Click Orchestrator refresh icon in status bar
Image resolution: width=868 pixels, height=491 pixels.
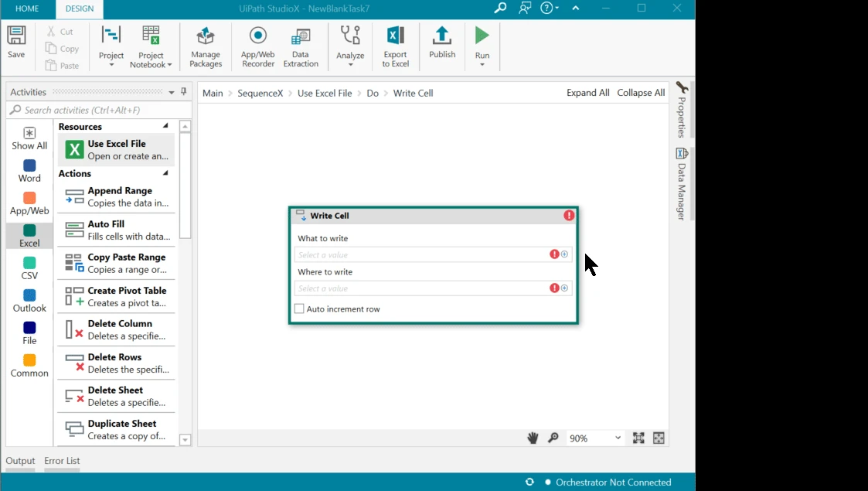point(529,482)
